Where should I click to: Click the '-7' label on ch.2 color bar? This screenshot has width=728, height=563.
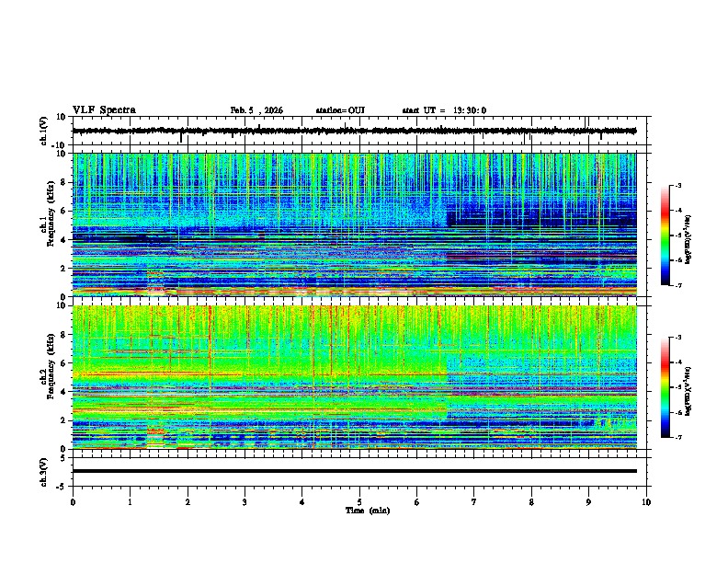click(x=678, y=438)
